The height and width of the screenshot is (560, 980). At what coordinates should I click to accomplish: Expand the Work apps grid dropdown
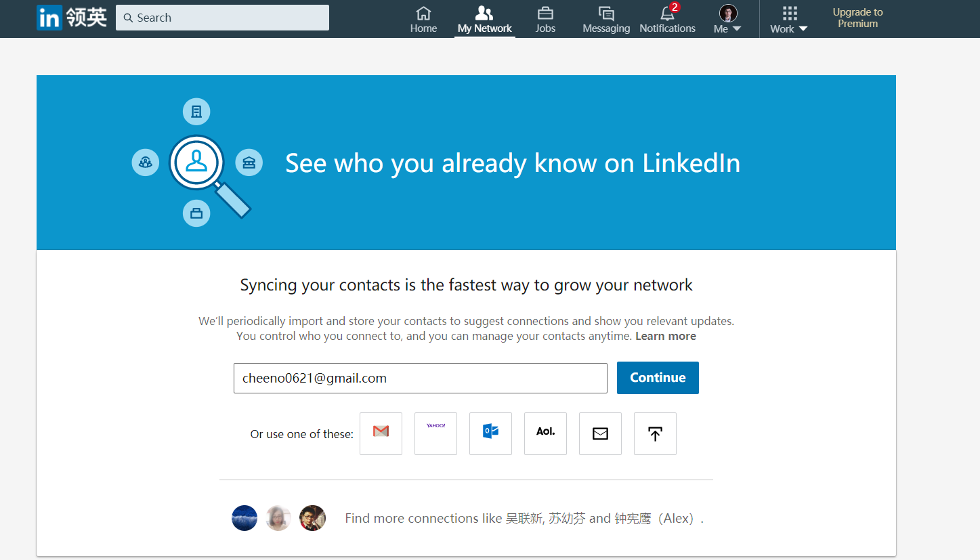[789, 19]
